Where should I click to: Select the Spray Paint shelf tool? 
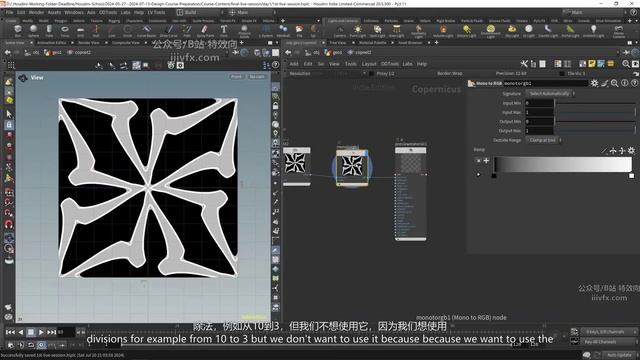tap(205, 31)
